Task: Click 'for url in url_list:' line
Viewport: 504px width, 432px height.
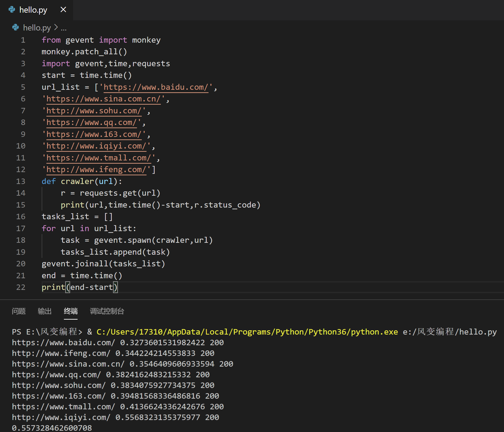Action: (89, 229)
